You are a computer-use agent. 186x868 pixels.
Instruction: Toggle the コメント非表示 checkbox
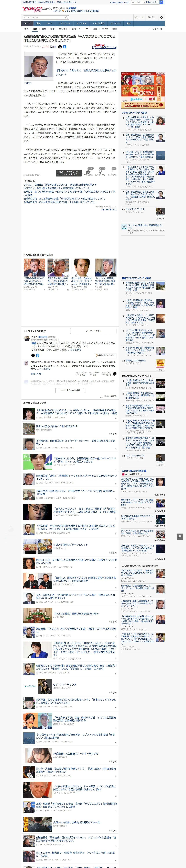pos(102,396)
